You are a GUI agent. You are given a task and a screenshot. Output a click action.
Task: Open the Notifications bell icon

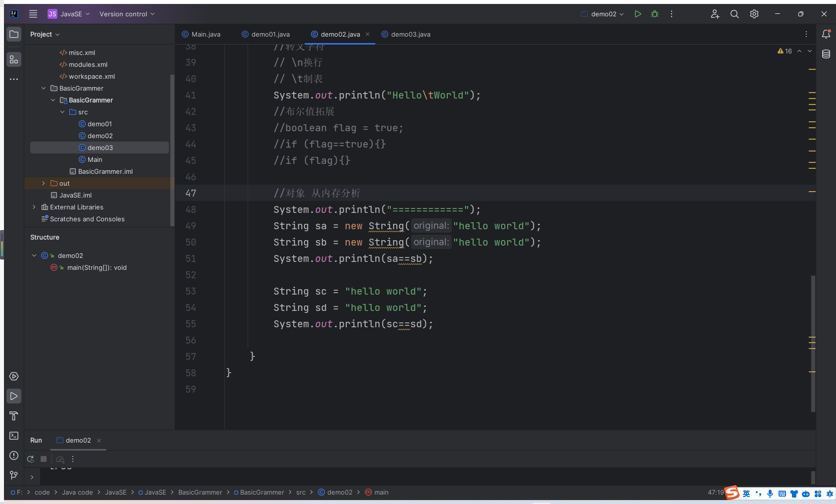pyautogui.click(x=826, y=34)
